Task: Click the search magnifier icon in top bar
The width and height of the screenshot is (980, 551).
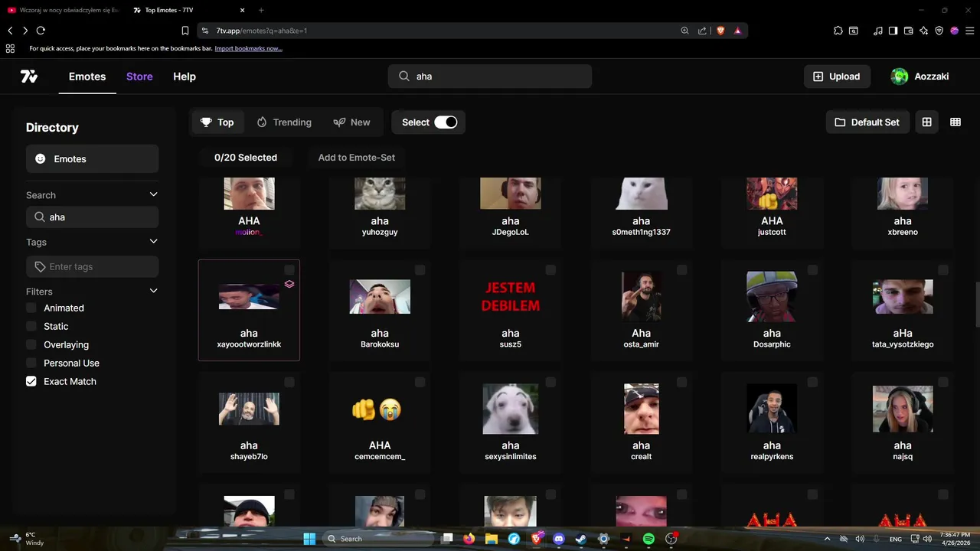Action: pos(404,77)
